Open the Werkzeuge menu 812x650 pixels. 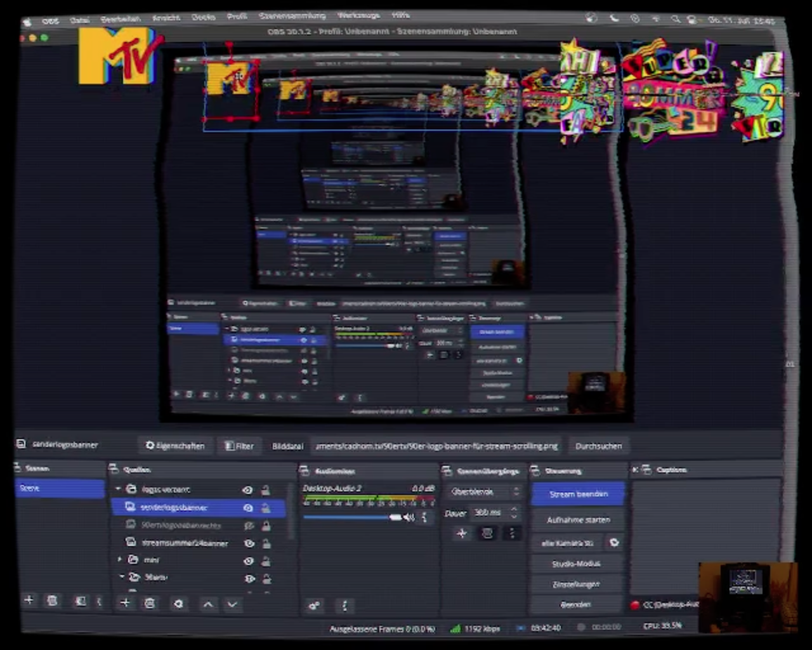coord(358,16)
